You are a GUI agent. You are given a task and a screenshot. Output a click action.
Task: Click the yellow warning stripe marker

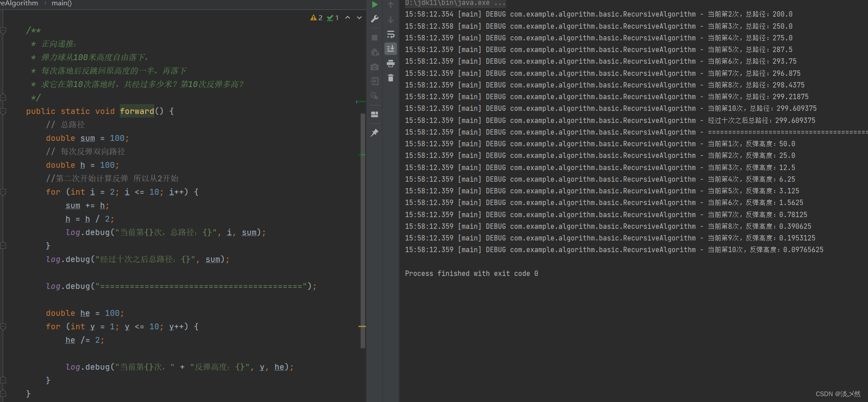362,326
